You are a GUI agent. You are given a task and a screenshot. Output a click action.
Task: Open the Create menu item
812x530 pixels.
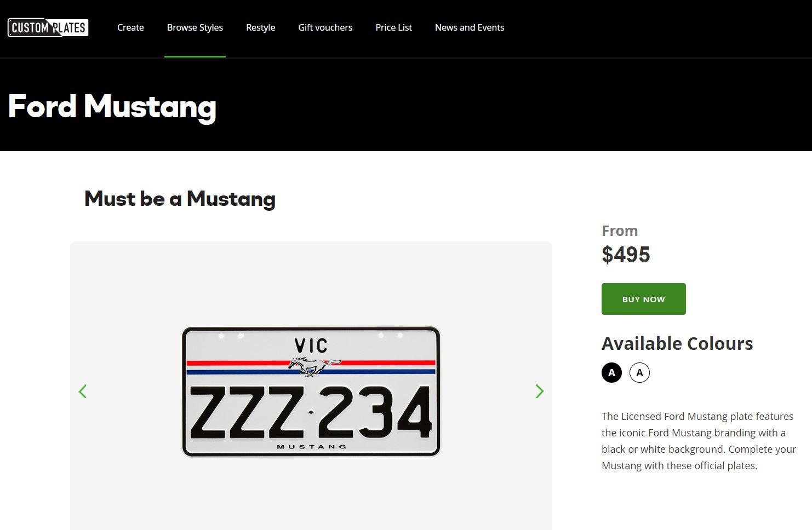[x=130, y=27]
